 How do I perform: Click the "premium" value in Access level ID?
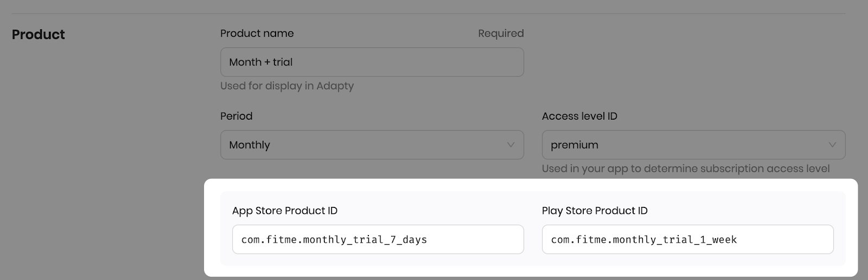pos(575,145)
